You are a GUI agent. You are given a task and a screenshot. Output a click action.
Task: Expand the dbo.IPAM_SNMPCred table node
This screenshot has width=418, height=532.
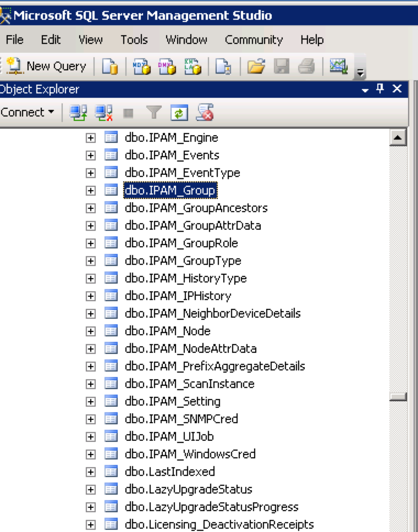pos(90,420)
